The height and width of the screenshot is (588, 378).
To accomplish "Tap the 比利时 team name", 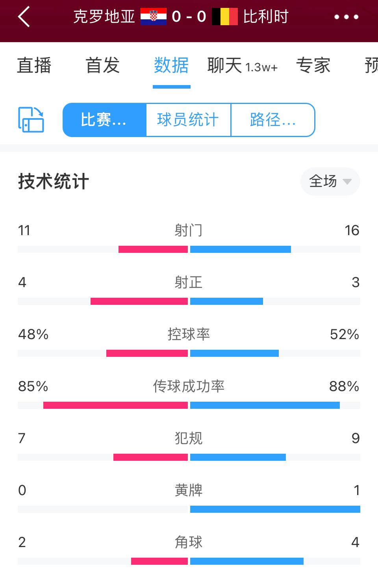I will click(266, 17).
